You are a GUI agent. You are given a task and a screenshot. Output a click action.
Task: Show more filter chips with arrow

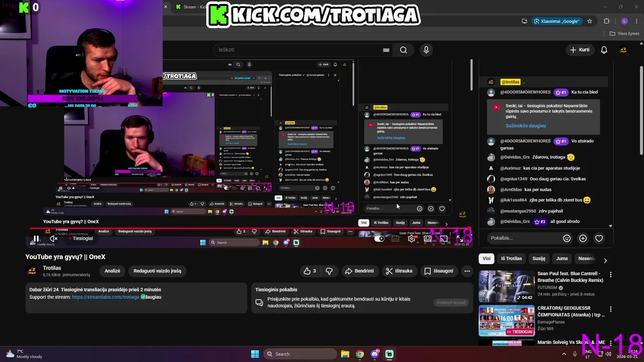tap(605, 260)
